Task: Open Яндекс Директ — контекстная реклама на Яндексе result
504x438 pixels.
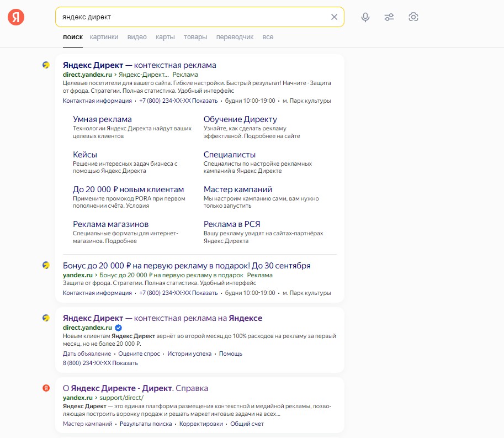Action: click(x=163, y=318)
